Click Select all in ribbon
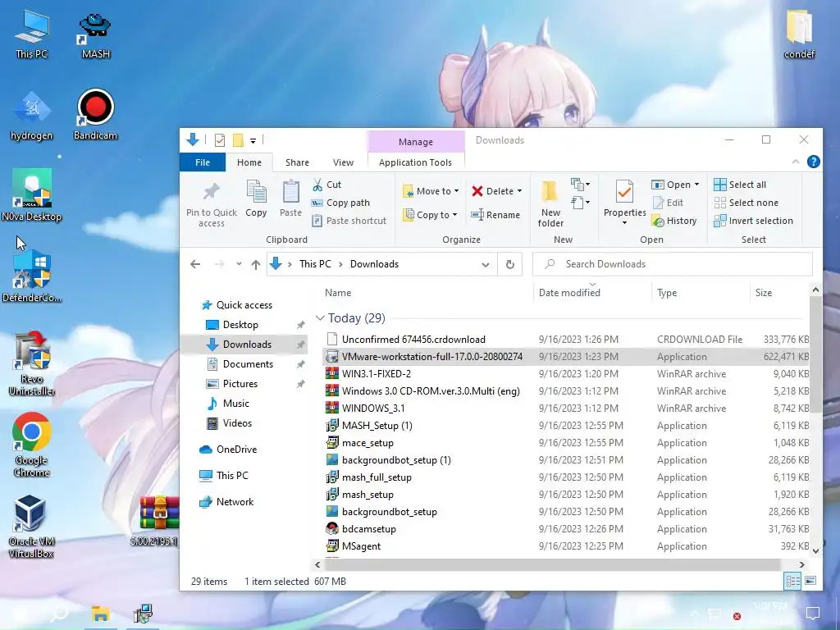840x630 pixels. click(x=740, y=185)
